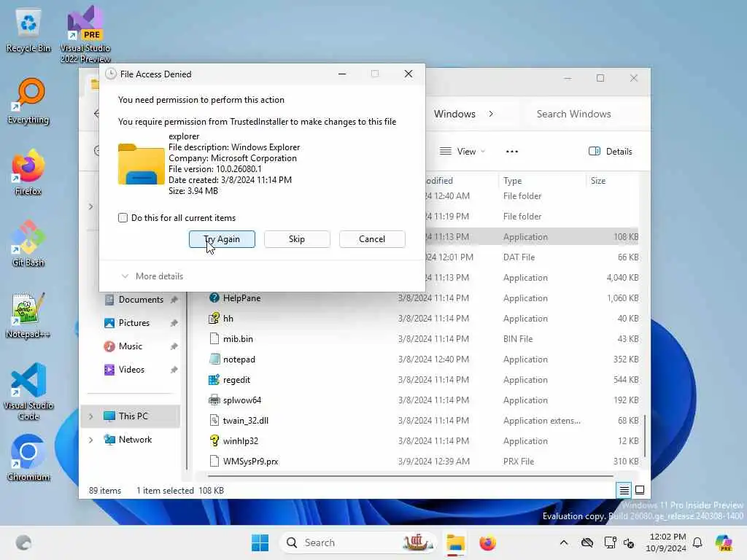Open the Recycle Bin desktop icon
Screen dimensions: 747x560
28,30
